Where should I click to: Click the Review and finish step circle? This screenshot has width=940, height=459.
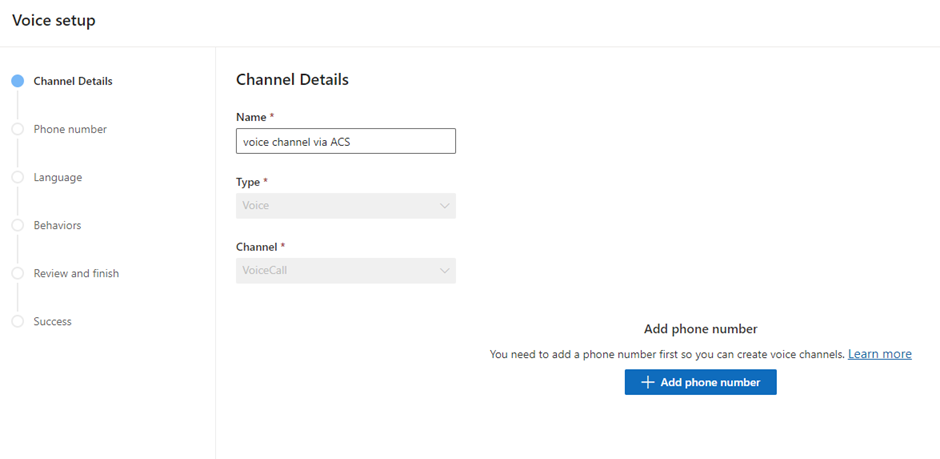point(17,273)
